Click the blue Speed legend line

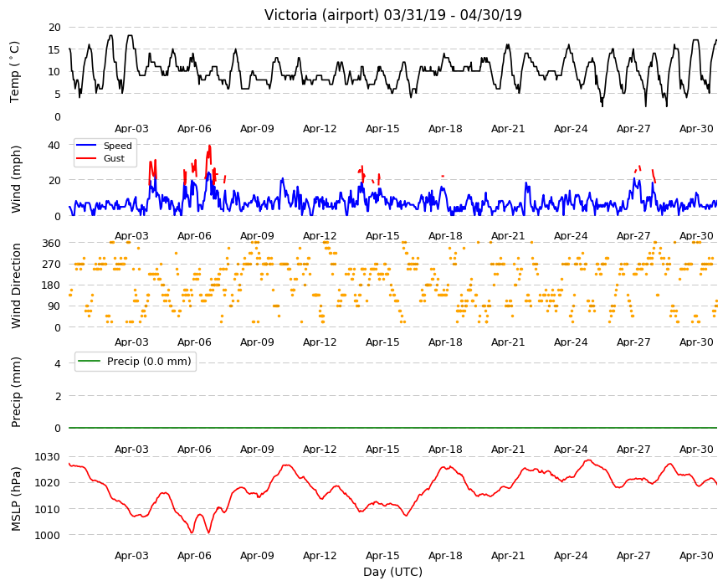point(86,146)
